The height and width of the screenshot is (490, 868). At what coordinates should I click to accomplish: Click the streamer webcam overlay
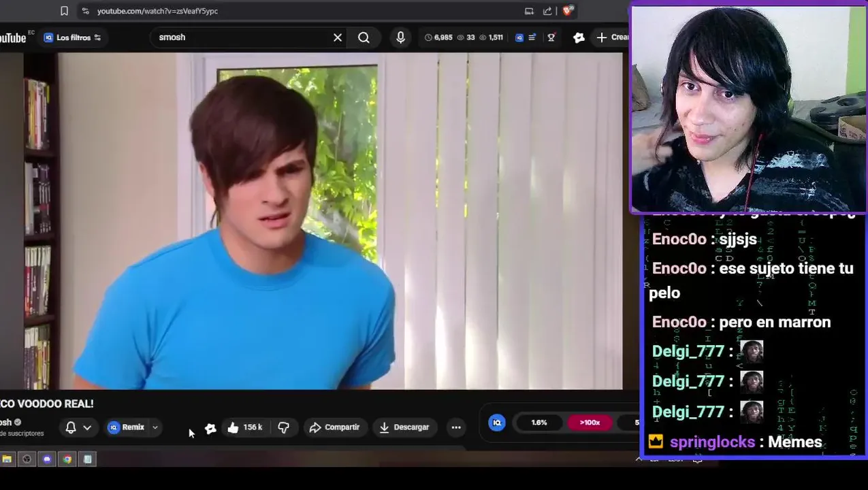pos(748,110)
